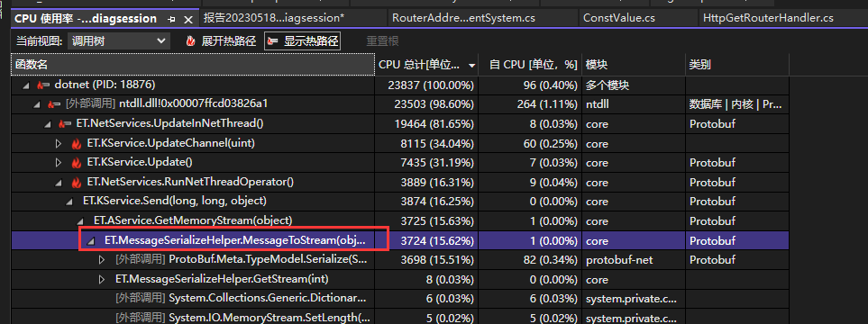The height and width of the screenshot is (324, 868).
Task: Open the HttpGetRouterHandler.cs tab
Action: point(768,18)
